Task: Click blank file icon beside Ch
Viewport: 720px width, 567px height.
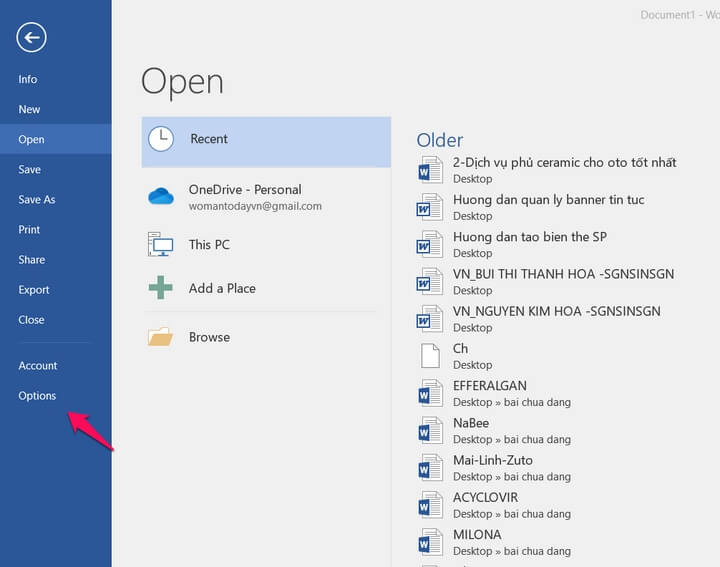Action: (x=430, y=356)
